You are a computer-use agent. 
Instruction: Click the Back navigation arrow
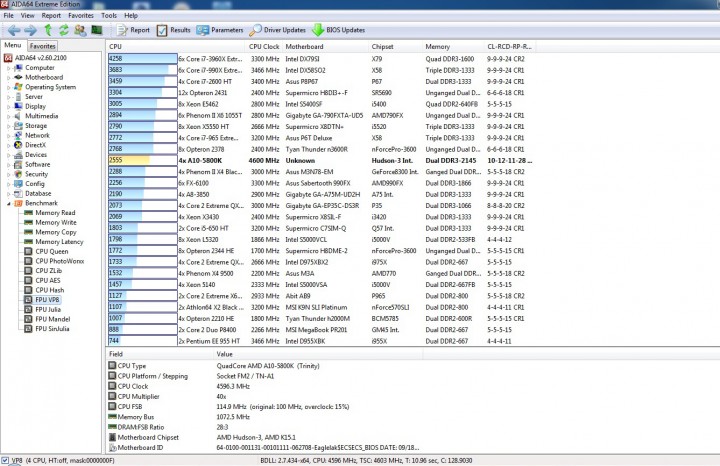click(14, 30)
